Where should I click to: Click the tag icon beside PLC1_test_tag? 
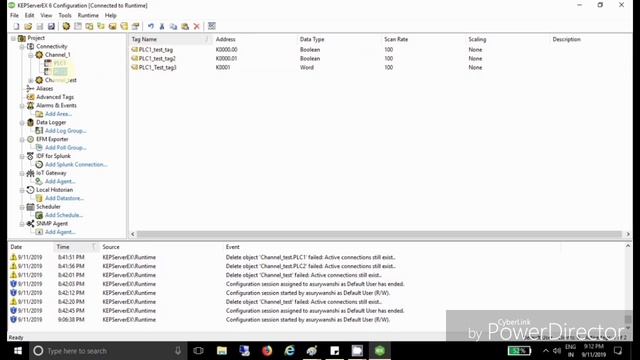[x=135, y=49]
